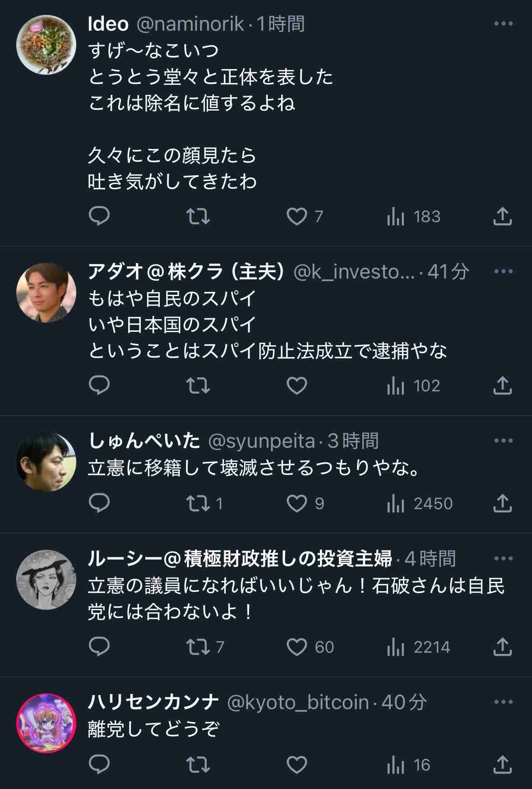The image size is (532, 789).
Task: Open @naminorik profile handle
Action: click(190, 24)
